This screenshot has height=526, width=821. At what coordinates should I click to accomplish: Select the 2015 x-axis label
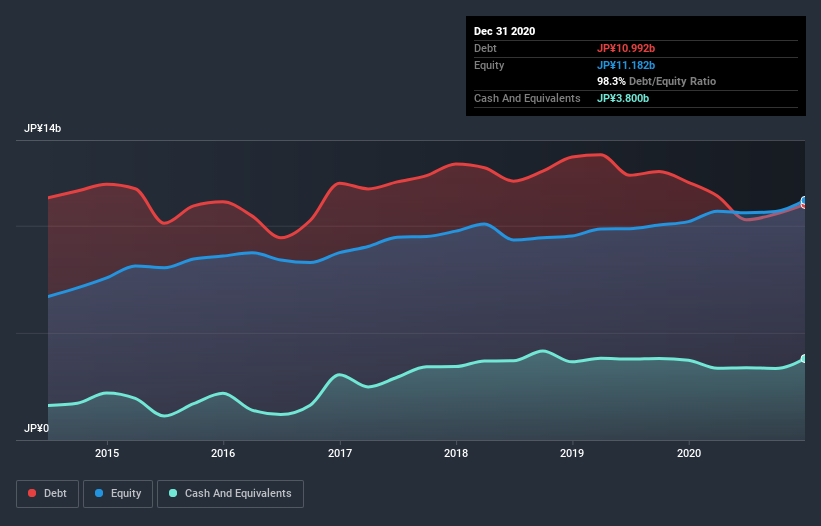coord(107,453)
